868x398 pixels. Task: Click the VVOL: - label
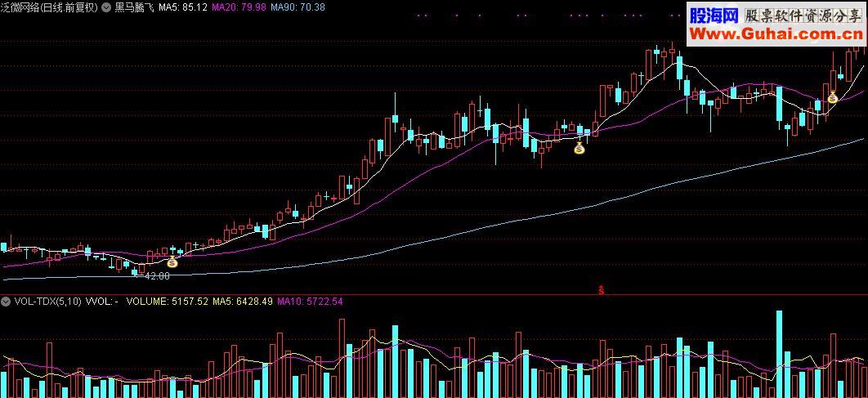pos(102,302)
